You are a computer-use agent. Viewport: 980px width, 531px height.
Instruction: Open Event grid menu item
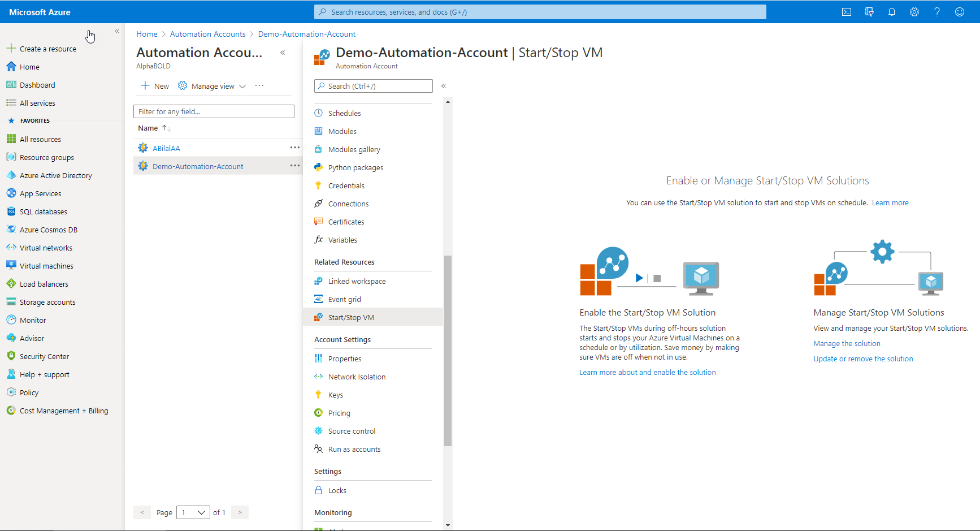coord(344,299)
